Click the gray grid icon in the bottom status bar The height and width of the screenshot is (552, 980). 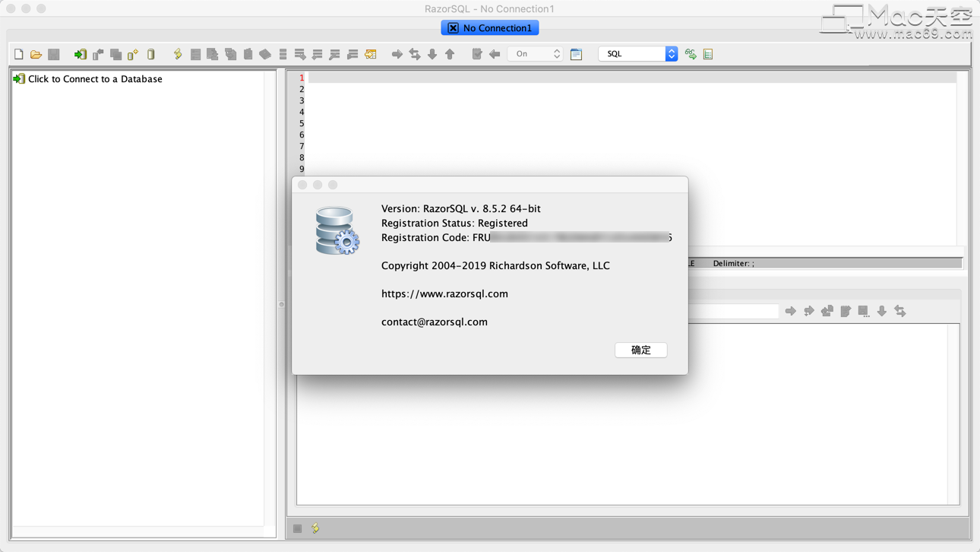click(298, 528)
